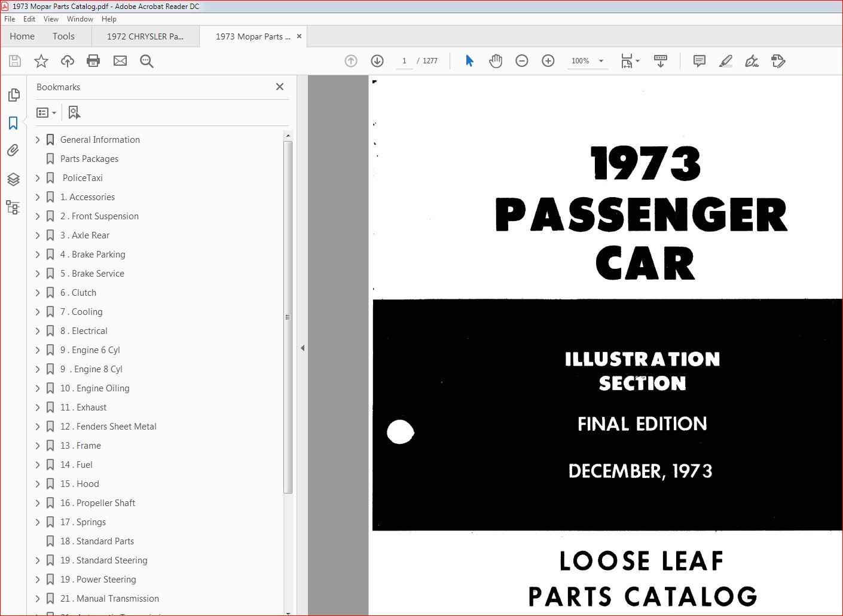Click the Stamp tool icon
The image size is (843, 616).
(778, 61)
